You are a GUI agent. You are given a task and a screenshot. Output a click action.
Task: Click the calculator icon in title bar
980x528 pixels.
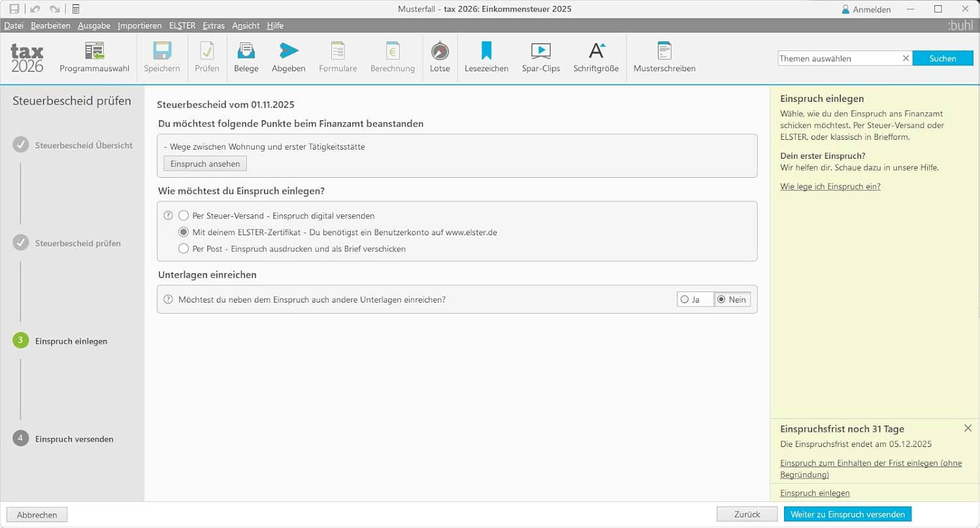pos(76,9)
